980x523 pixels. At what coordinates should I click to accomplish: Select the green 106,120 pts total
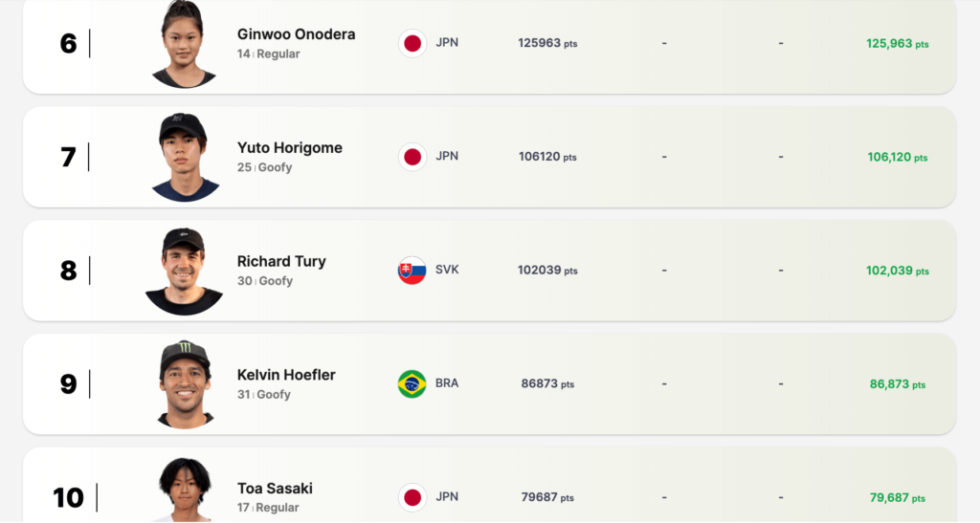[x=897, y=158]
